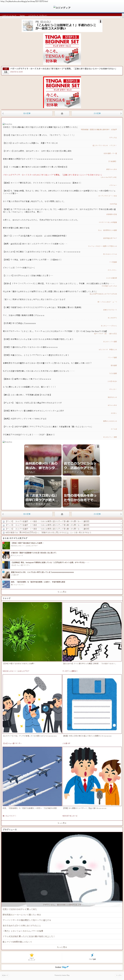Open 27歳CEO popular blog entry
This screenshot has width=124, height=980.
62,554
